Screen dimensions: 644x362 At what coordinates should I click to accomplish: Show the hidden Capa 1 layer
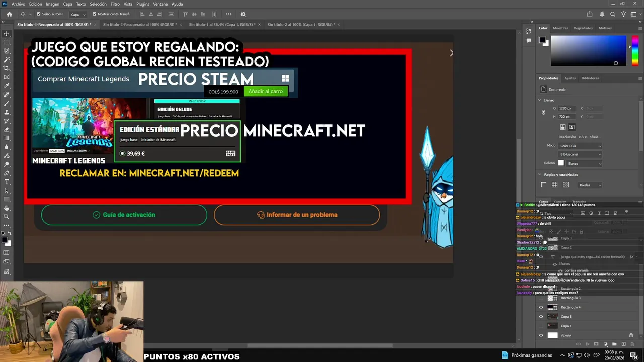541,326
